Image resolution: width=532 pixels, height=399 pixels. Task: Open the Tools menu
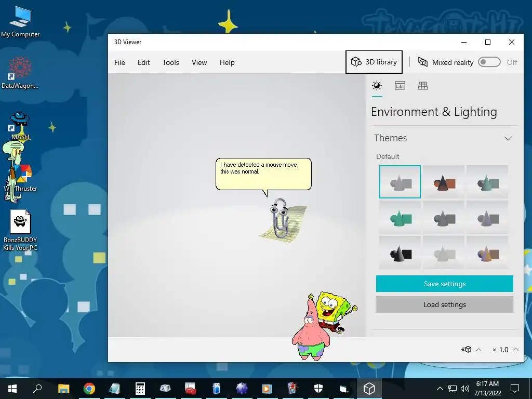tap(170, 62)
